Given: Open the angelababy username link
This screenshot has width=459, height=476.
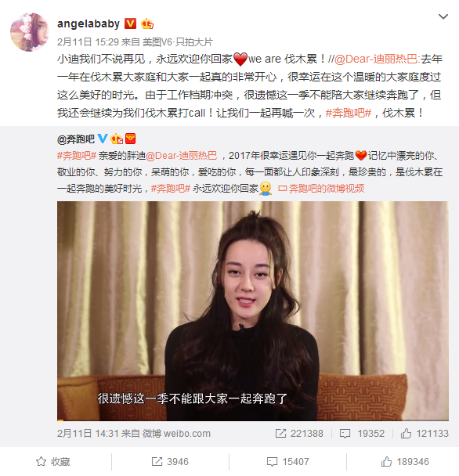Looking at the screenshot, I should tap(89, 23).
